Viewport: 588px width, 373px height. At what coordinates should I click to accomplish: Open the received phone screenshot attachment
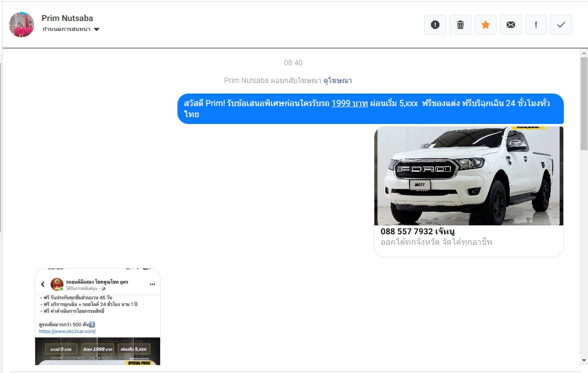pyautogui.click(x=98, y=316)
